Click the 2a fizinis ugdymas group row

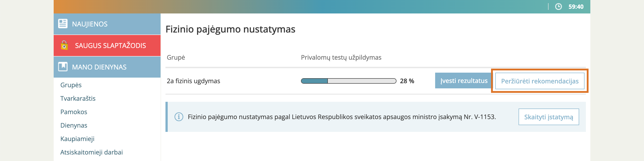pos(193,81)
